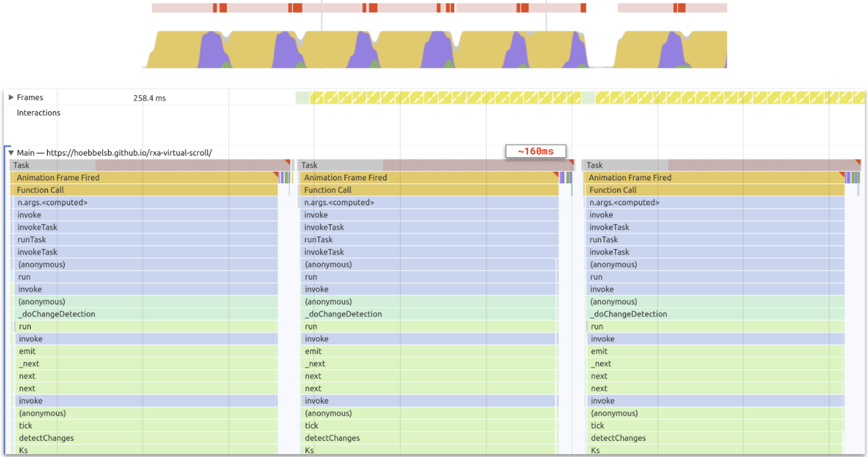868x457 pixels.
Task: Collapse the Main thread track arrow
Action: (11, 153)
